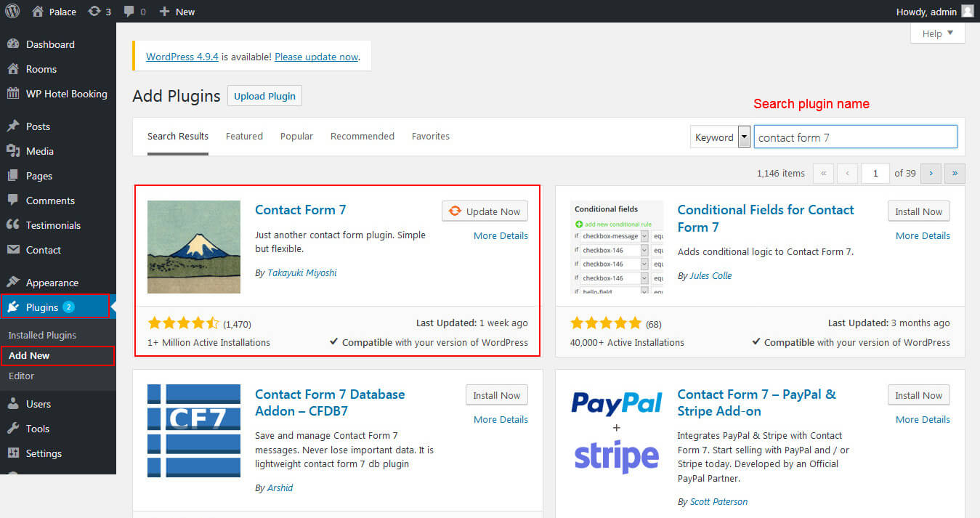Click the Contact Form 7 Mount Fuji thumbnail
The height and width of the screenshot is (518, 980).
tap(194, 247)
